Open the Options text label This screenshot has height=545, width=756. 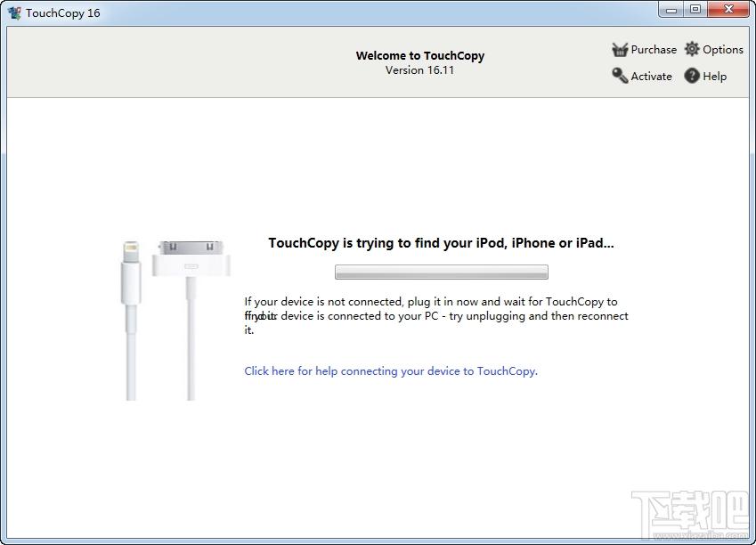(722, 50)
